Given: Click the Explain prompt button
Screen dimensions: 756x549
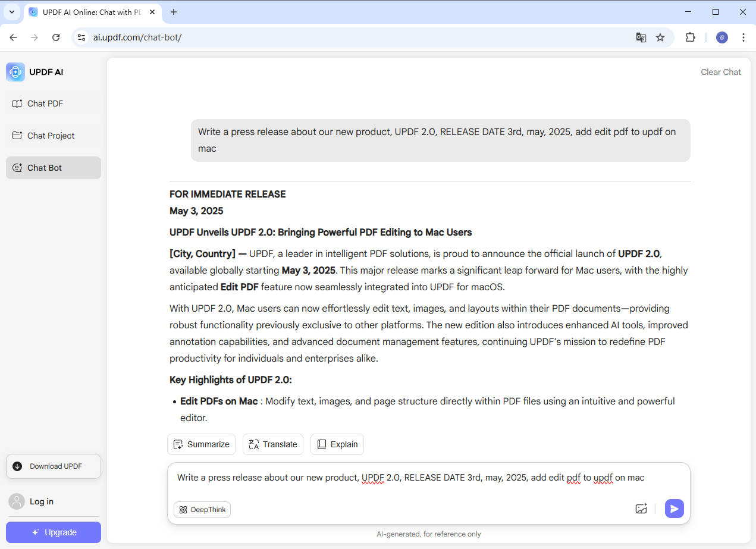Looking at the screenshot, I should tap(337, 444).
